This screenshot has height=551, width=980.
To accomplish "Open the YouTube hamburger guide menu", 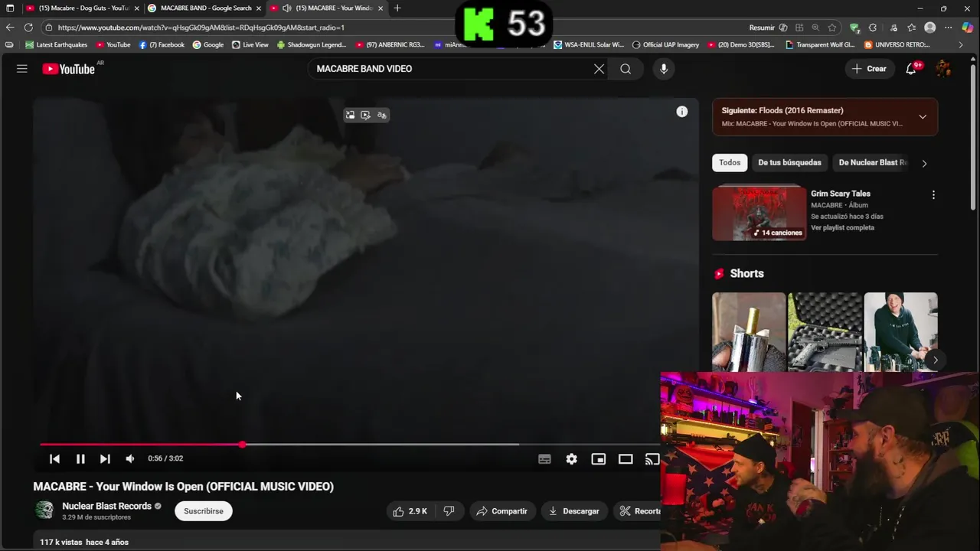I will point(22,69).
